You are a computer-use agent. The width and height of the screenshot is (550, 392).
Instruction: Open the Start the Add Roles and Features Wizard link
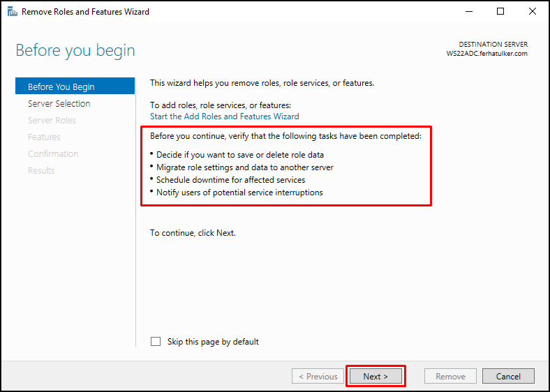pyautogui.click(x=225, y=116)
